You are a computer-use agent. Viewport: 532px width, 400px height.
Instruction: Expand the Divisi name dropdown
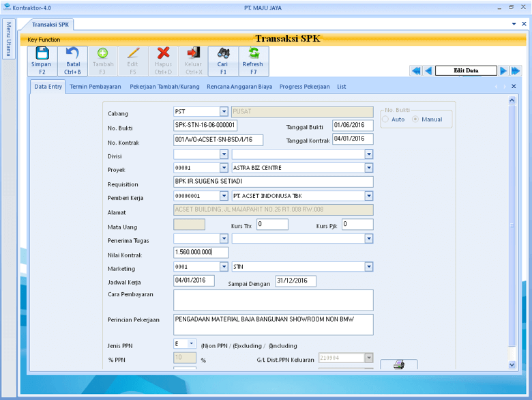click(369, 154)
